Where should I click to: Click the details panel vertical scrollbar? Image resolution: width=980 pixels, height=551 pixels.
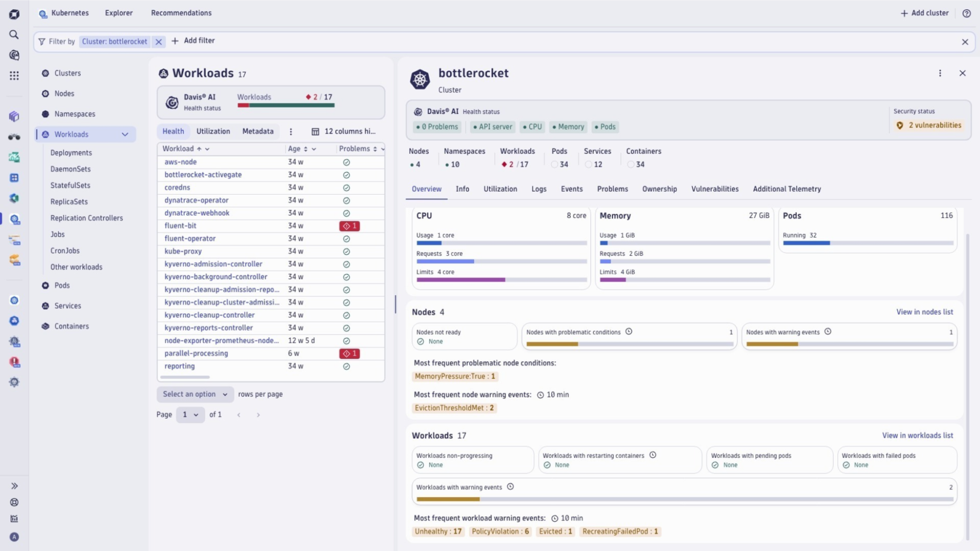click(x=968, y=386)
